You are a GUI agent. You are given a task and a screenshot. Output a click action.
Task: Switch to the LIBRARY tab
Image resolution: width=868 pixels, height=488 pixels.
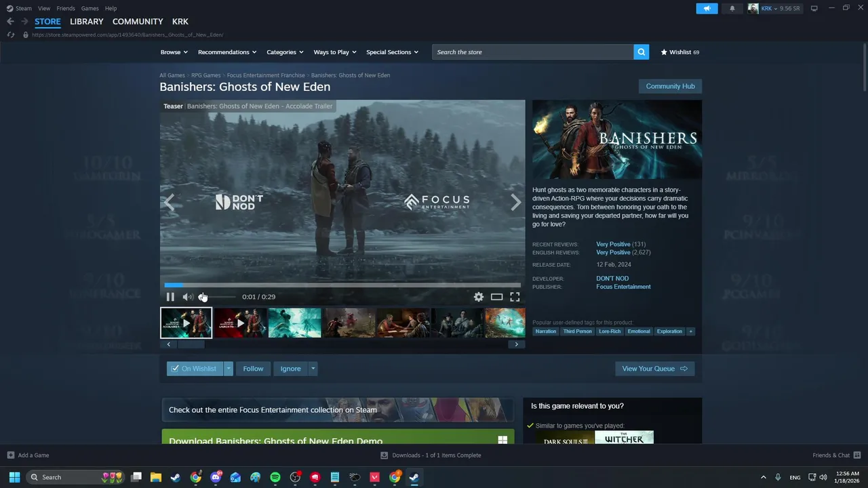(x=87, y=22)
